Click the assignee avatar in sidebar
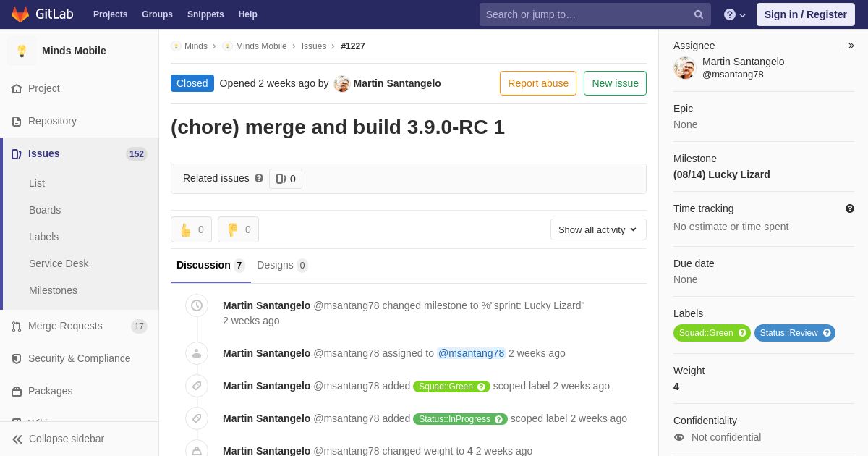 click(x=684, y=68)
